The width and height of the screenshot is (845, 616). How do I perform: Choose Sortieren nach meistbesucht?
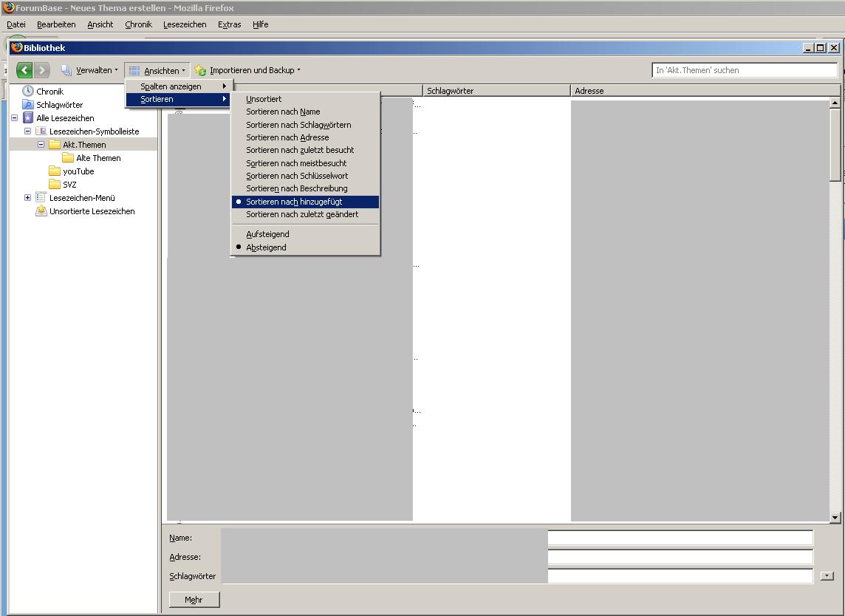click(306, 162)
